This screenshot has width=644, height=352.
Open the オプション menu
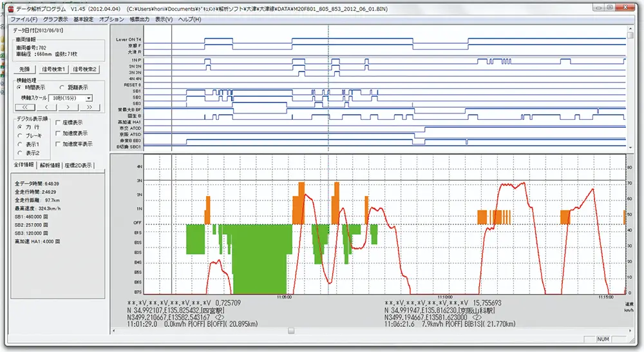[112, 19]
